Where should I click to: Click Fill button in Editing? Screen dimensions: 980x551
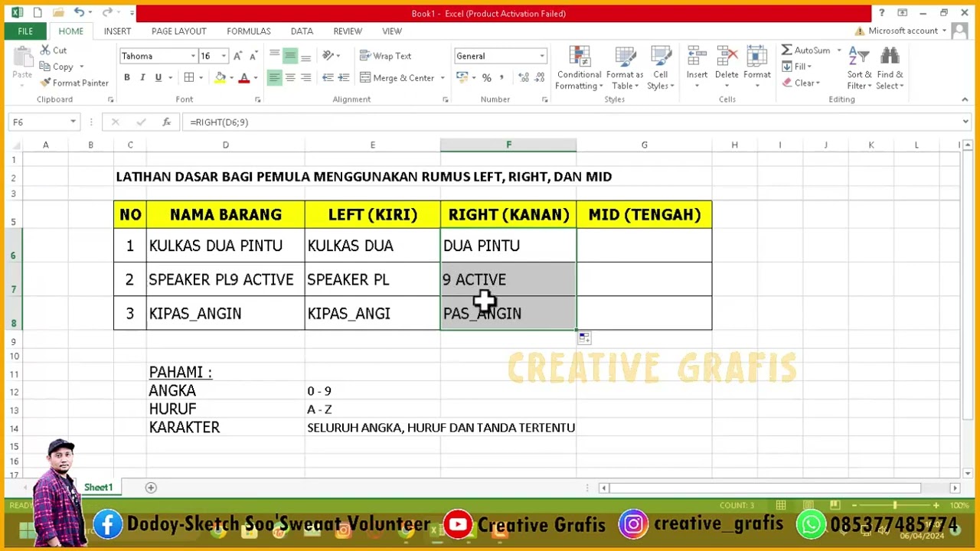[797, 67]
